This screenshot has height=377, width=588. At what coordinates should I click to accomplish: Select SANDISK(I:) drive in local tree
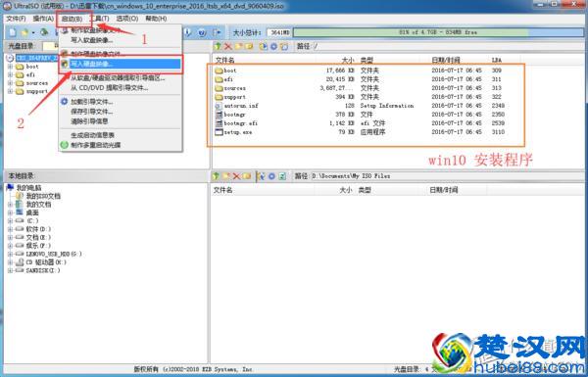click(x=43, y=270)
